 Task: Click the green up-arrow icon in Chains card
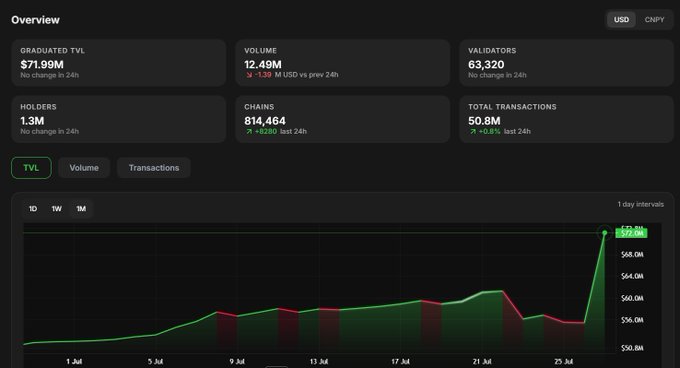249,131
